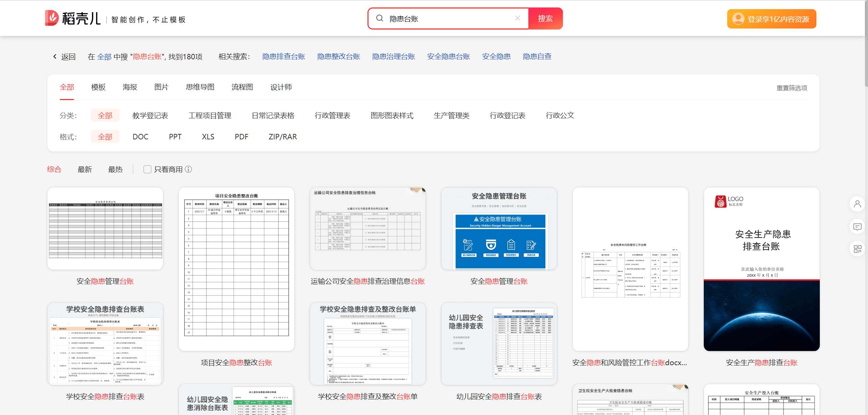Enable the 只看商用 checkbox

pos(147,169)
